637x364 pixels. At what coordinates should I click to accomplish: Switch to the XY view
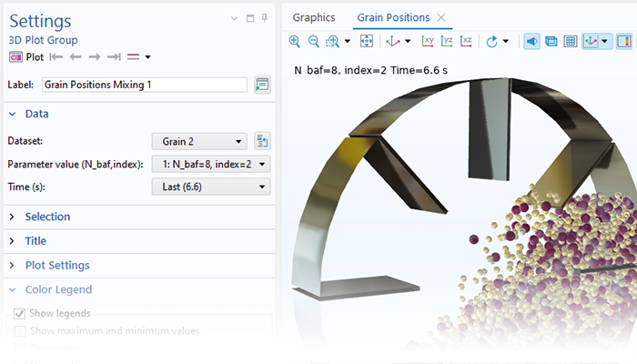click(428, 41)
